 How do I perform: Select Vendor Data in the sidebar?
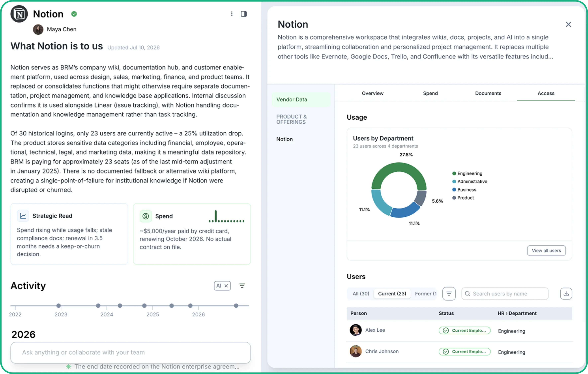[x=301, y=99]
